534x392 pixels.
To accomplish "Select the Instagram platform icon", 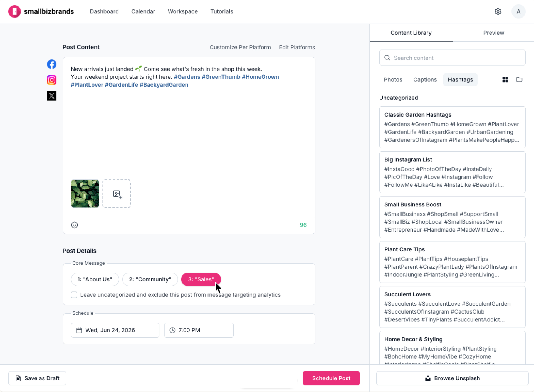I will click(x=51, y=80).
